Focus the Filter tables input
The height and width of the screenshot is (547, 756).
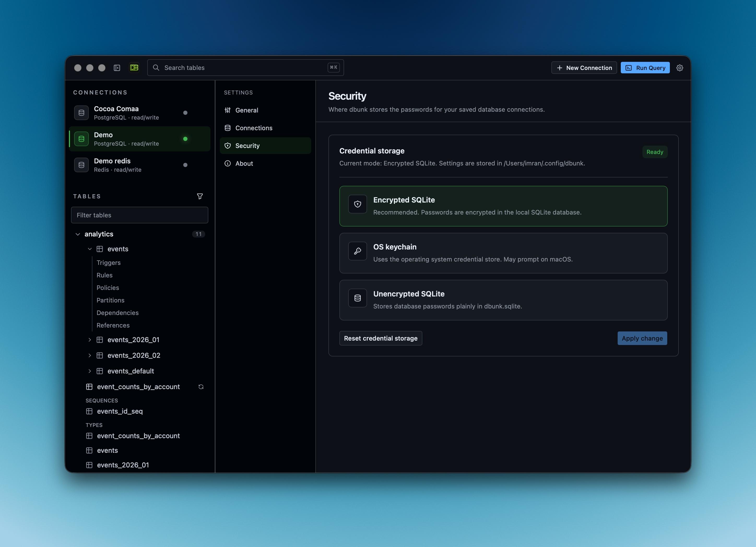coord(140,215)
